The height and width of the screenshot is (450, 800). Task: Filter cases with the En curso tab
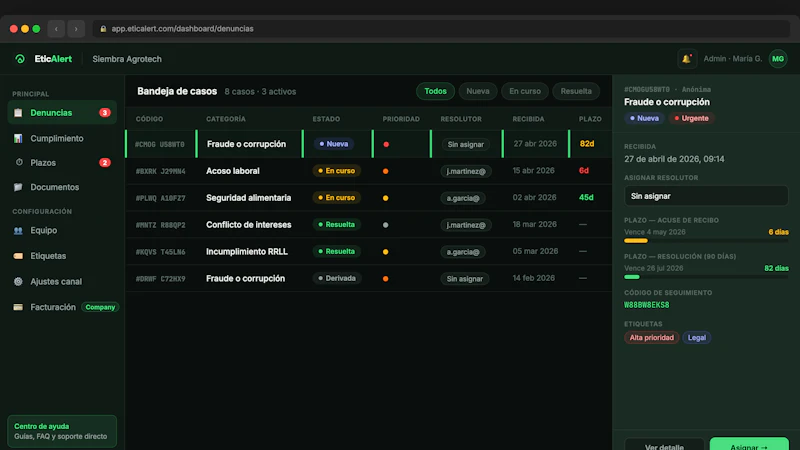525,91
